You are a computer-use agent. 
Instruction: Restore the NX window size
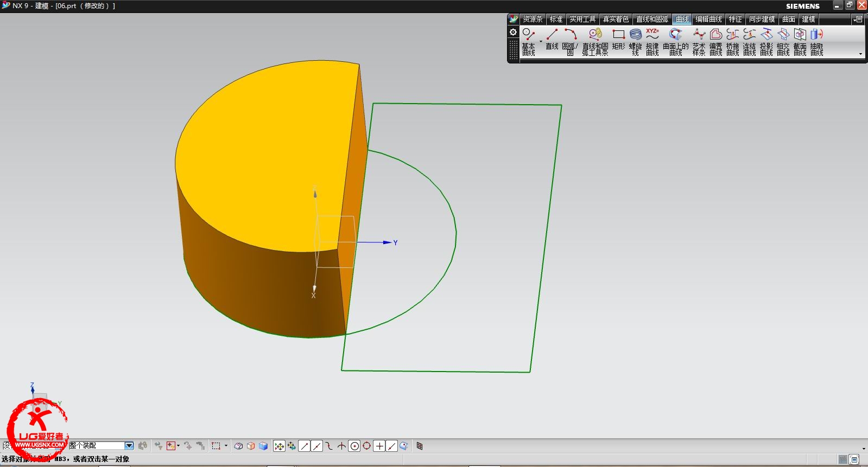850,5
